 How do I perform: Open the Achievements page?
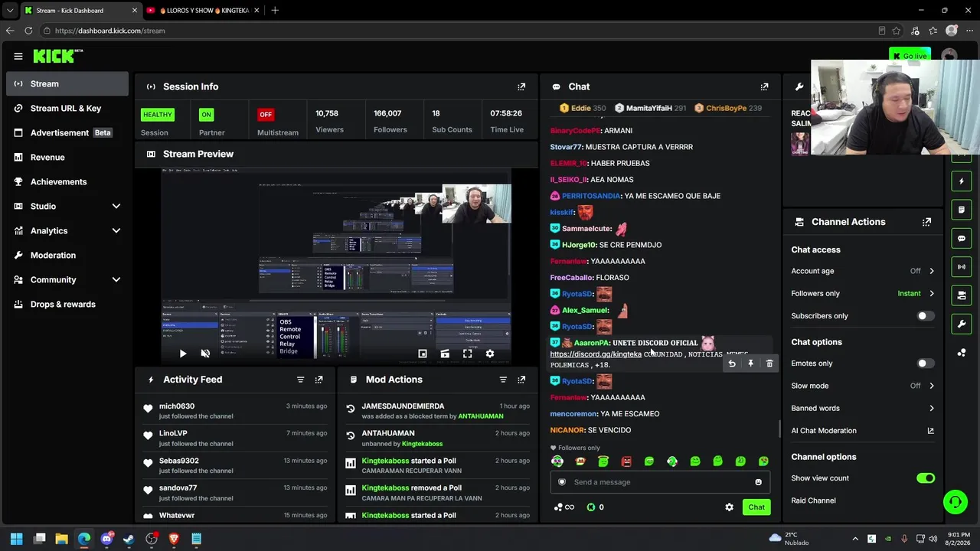coord(67,181)
